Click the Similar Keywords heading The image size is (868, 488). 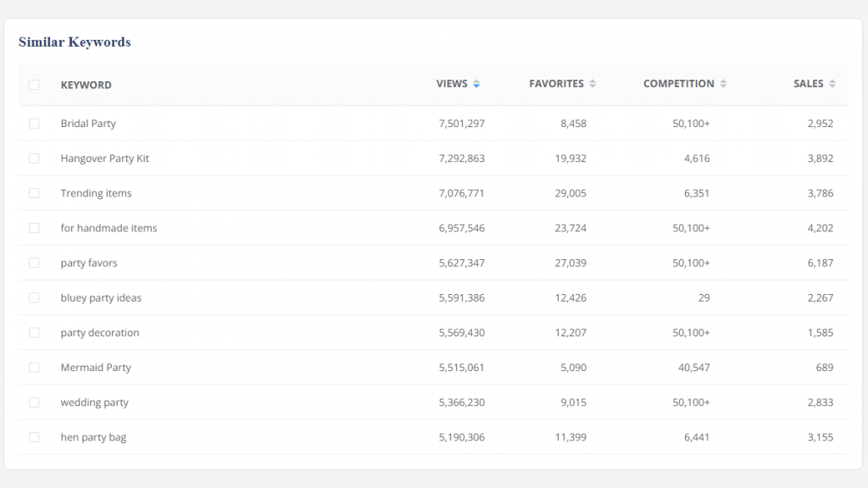(x=75, y=42)
